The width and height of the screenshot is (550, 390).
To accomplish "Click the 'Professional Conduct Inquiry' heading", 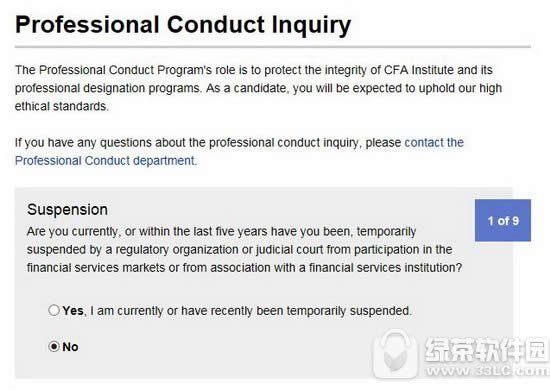I will pos(183,25).
